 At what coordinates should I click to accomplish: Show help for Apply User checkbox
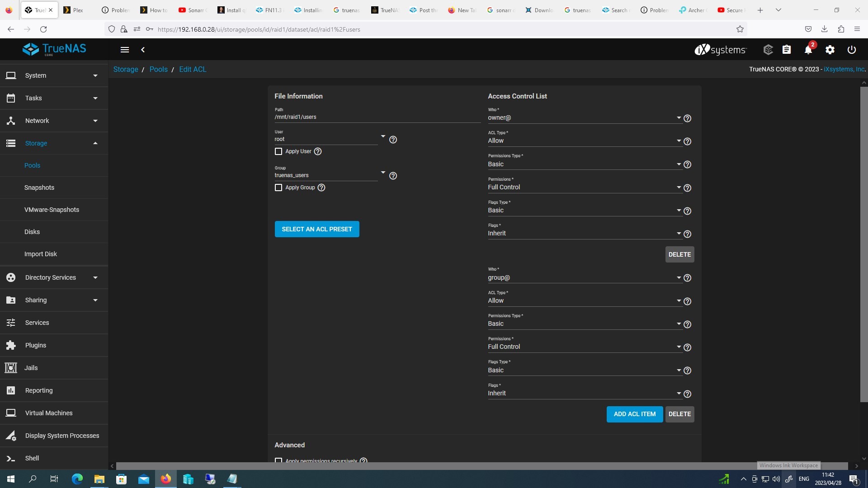pyautogui.click(x=318, y=151)
